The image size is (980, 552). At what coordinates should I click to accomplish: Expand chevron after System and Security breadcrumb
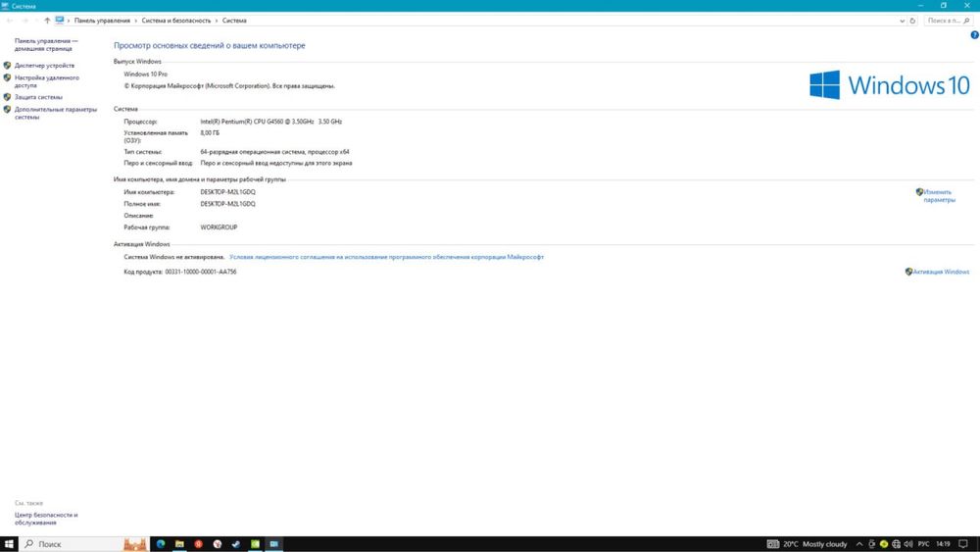[x=217, y=21]
